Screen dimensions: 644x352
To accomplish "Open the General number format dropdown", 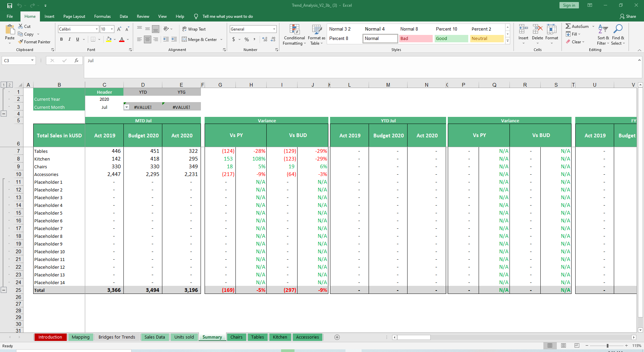I will [274, 29].
